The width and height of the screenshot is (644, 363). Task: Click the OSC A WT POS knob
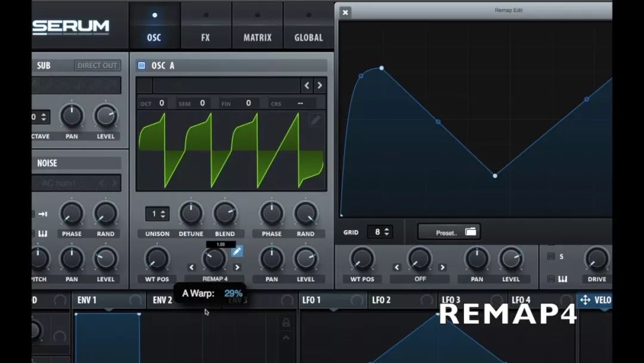click(x=157, y=258)
